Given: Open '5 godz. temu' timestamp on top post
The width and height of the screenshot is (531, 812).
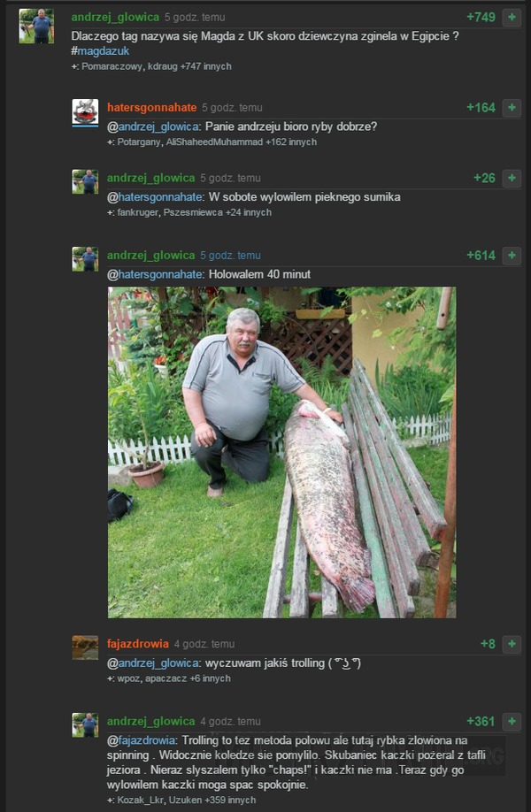Looking at the screenshot, I should pos(195,17).
